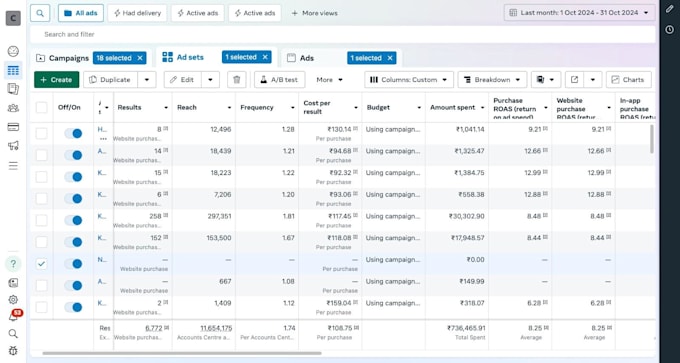Click the vertical scrollbar on table right
Image resolution: width=680 pixels, height=363 pixels.
point(651,139)
